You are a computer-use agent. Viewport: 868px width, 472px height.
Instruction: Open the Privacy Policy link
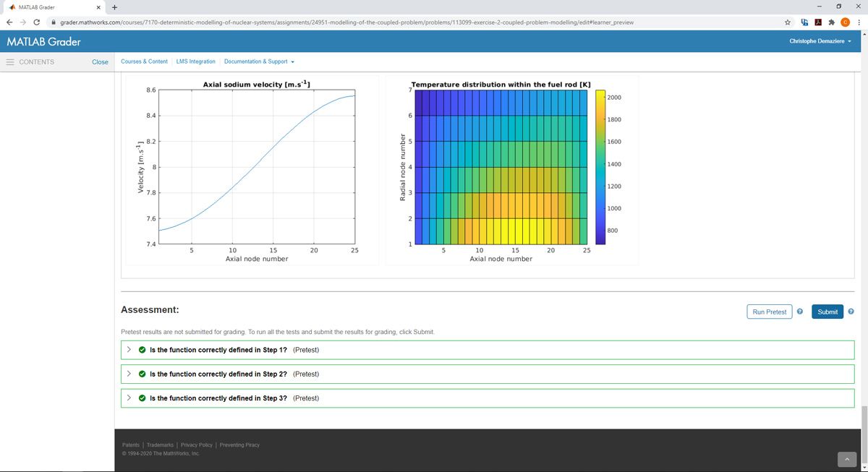(195, 445)
